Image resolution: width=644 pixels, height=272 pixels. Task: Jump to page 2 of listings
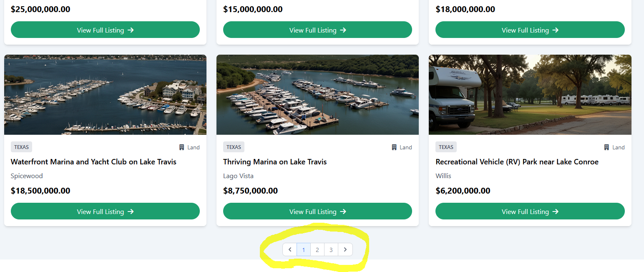[x=317, y=250]
